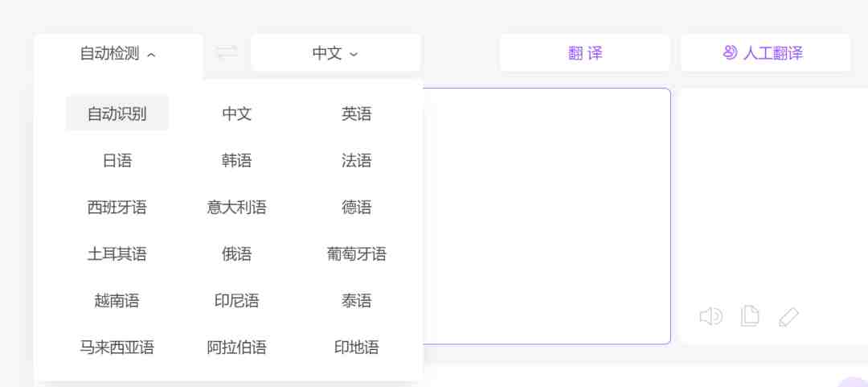Image resolution: width=868 pixels, height=387 pixels.
Task: Open the 中文 target language dropdown
Action: click(x=335, y=53)
